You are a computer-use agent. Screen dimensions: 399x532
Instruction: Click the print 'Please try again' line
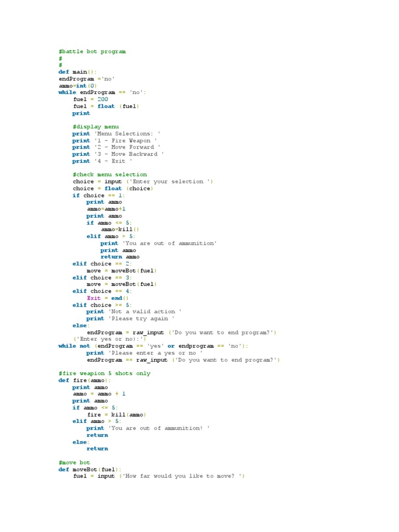tap(130, 318)
